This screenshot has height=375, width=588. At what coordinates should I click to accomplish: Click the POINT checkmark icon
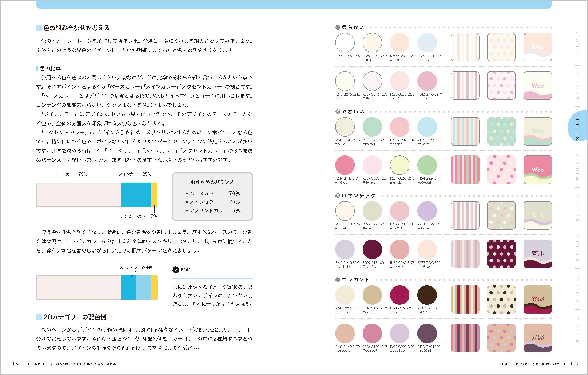(x=175, y=270)
